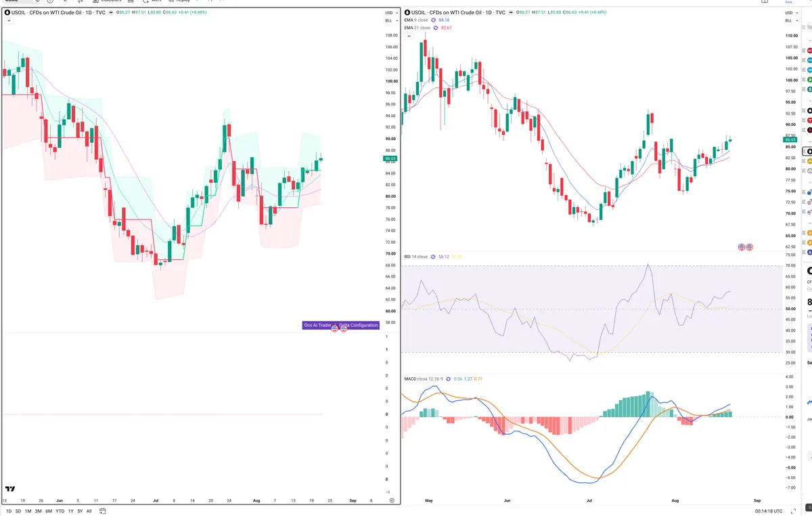Viewport: 812px width, 516px height.
Task: Select the RSI 14 close indicator label
Action: (x=416, y=257)
